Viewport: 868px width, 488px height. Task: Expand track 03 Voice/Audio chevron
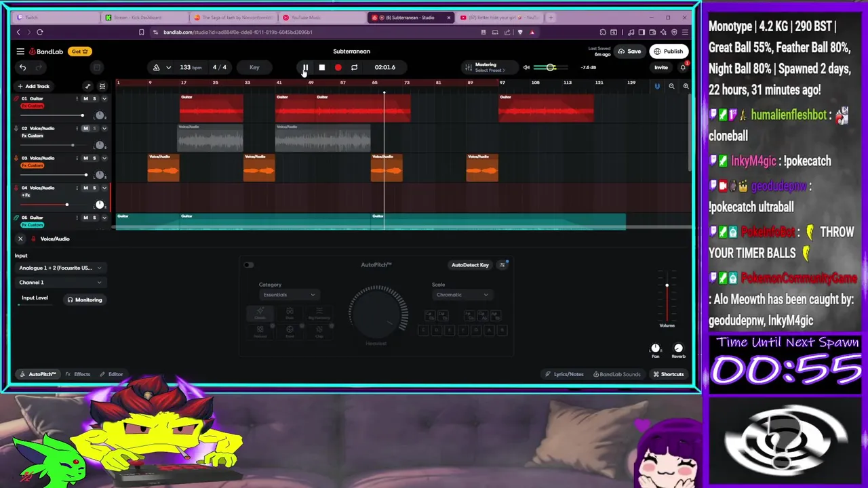[104, 158]
